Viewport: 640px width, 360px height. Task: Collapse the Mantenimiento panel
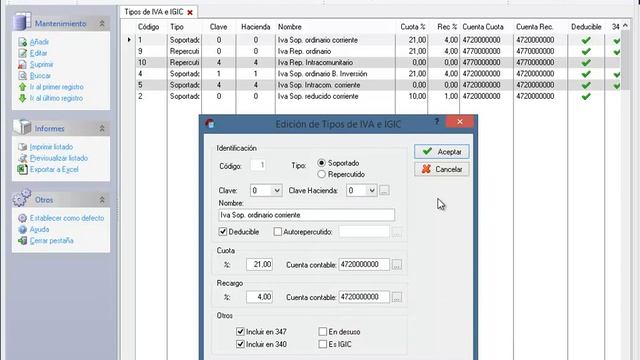102,24
